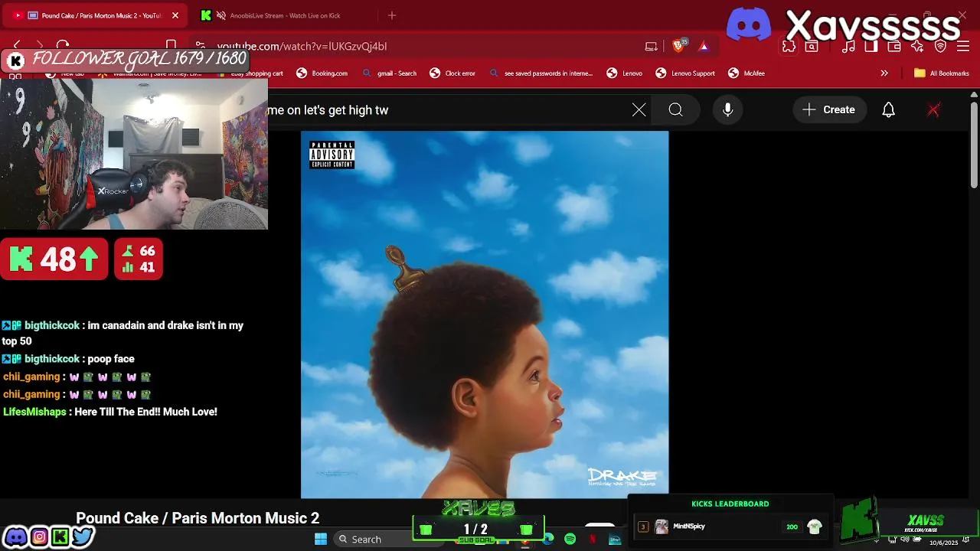Expand hidden bookmarks with double chevron
The image size is (980, 551).
click(x=884, y=73)
